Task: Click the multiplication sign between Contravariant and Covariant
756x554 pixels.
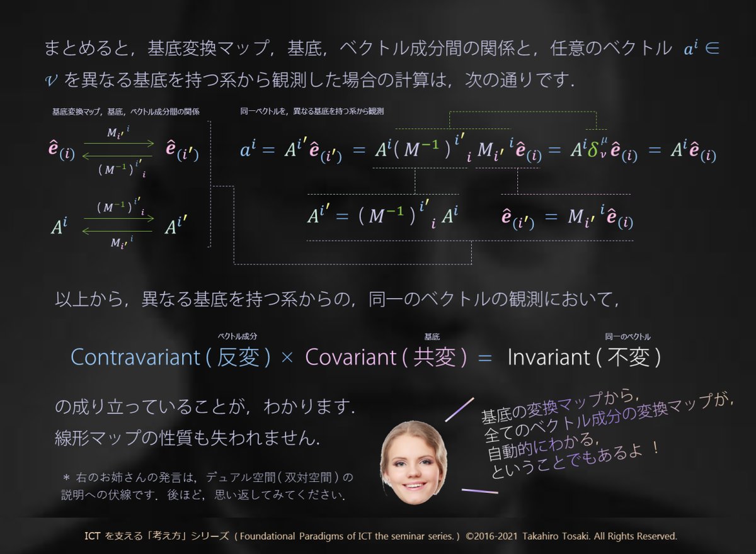Action: coord(287,357)
